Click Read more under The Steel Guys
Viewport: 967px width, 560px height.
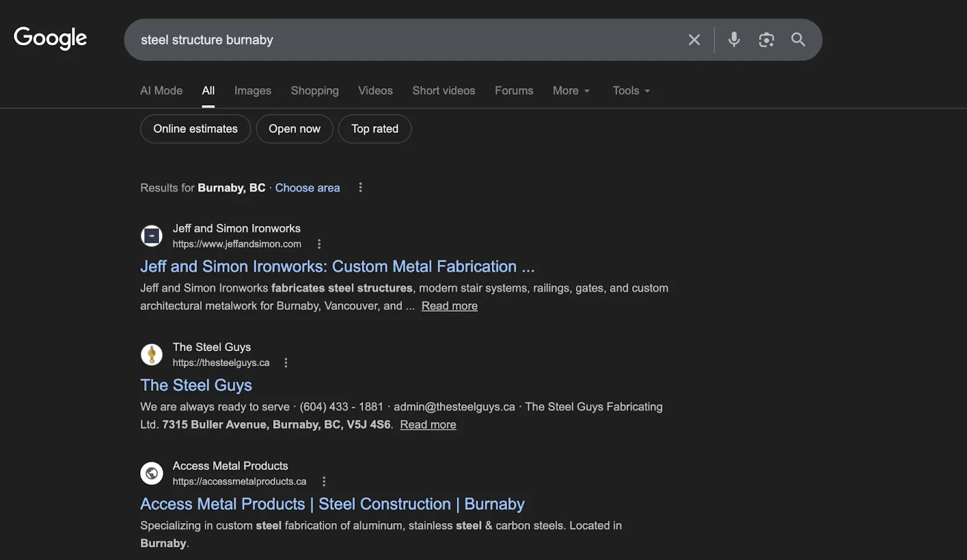coord(428,425)
